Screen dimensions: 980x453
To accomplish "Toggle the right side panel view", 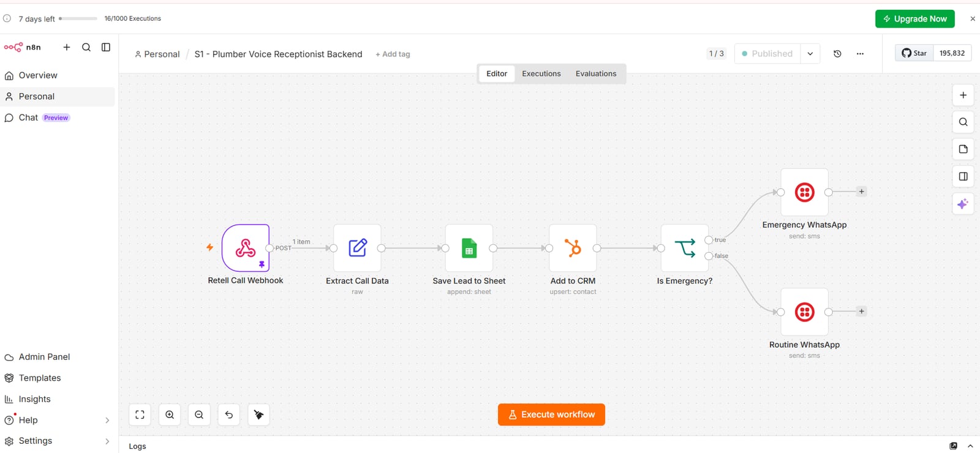I will point(963,176).
